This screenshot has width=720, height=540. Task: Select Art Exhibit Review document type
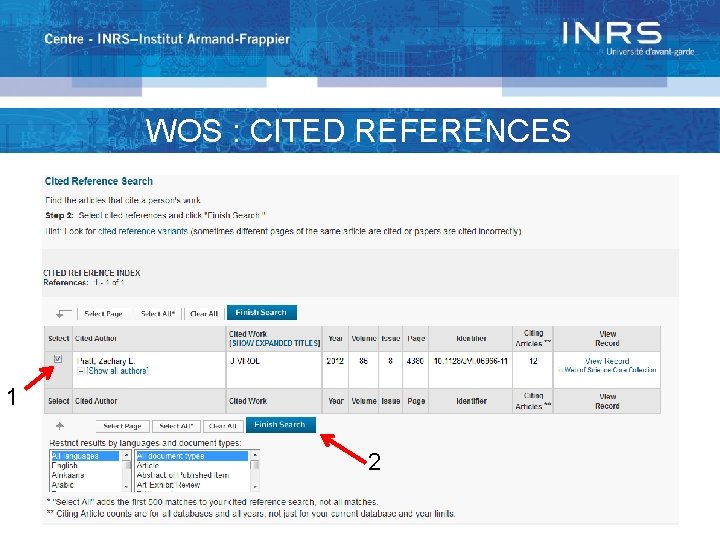192,485
